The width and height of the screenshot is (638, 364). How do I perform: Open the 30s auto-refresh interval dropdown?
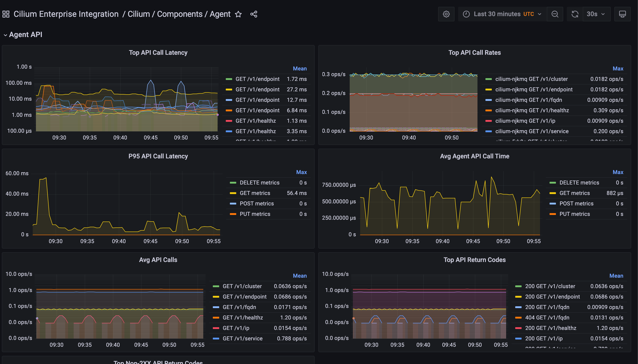(x=596, y=14)
